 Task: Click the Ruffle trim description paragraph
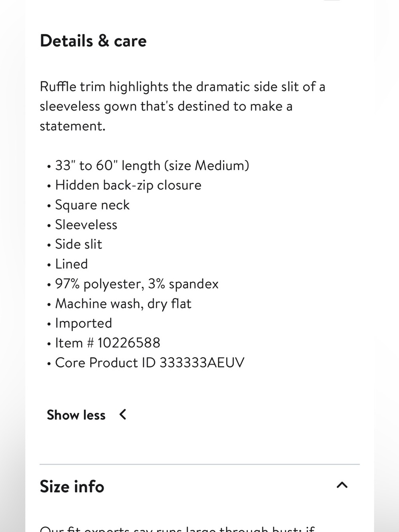click(x=182, y=106)
